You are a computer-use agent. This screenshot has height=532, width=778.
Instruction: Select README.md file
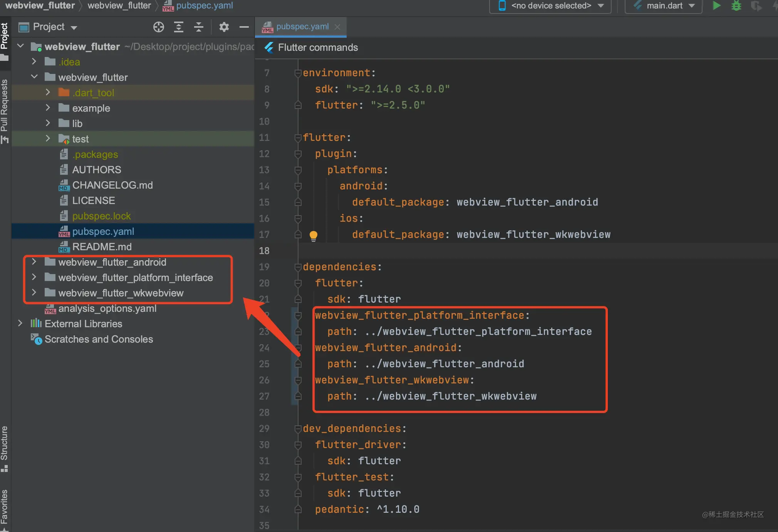102,247
